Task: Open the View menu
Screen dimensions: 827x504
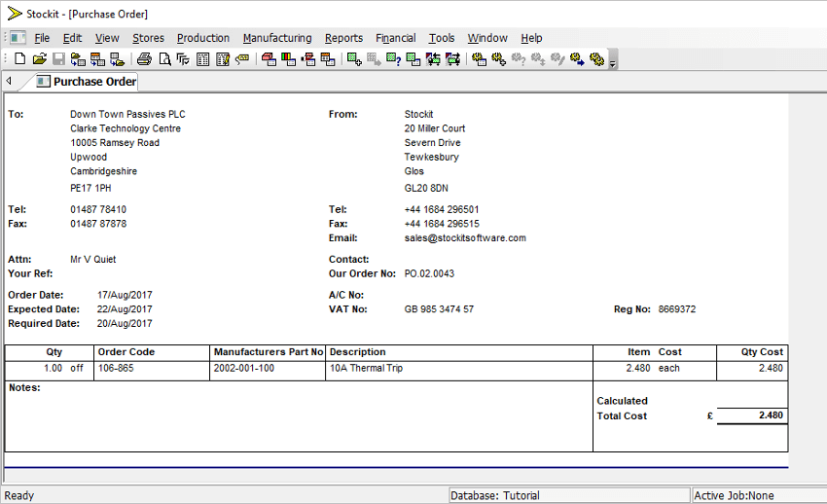Action: click(x=107, y=38)
